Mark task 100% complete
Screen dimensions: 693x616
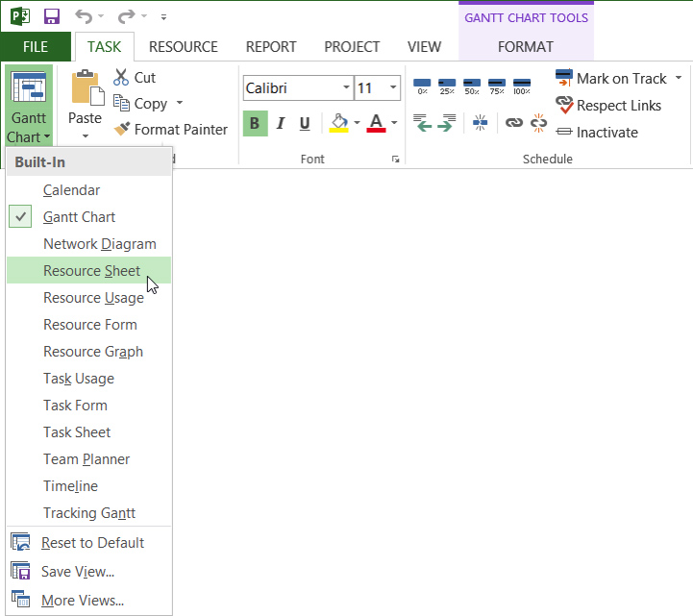(x=522, y=86)
